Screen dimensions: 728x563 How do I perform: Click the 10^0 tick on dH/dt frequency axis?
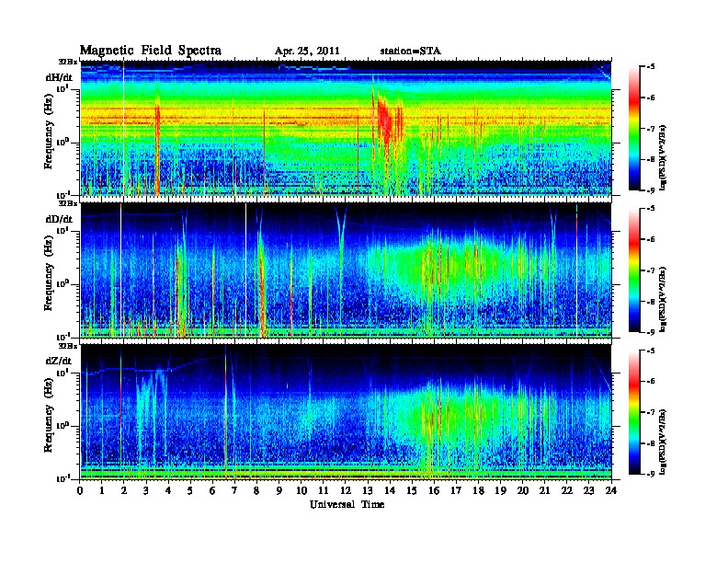tap(63, 143)
